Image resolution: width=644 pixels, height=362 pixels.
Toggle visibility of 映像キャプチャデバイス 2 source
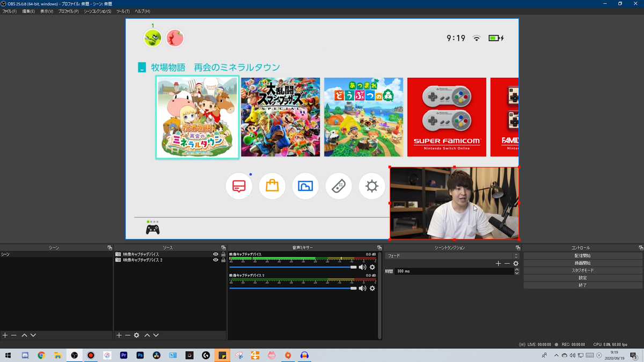[x=216, y=260]
